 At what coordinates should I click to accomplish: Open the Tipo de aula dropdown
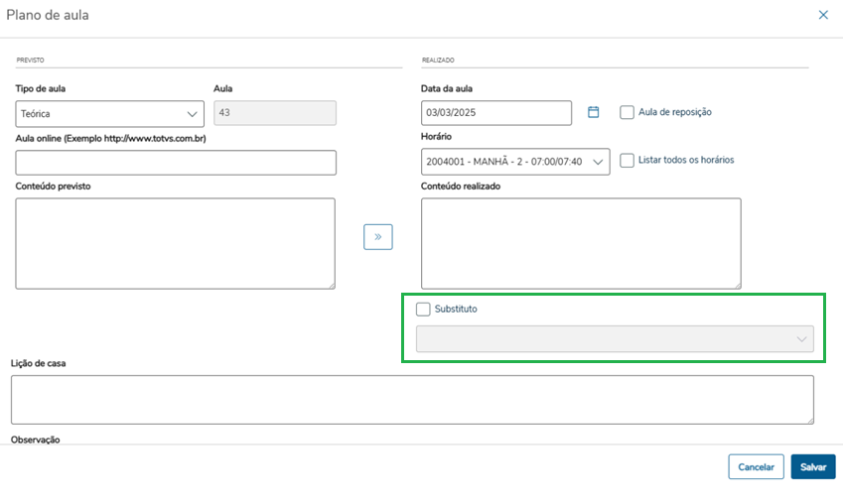point(109,114)
